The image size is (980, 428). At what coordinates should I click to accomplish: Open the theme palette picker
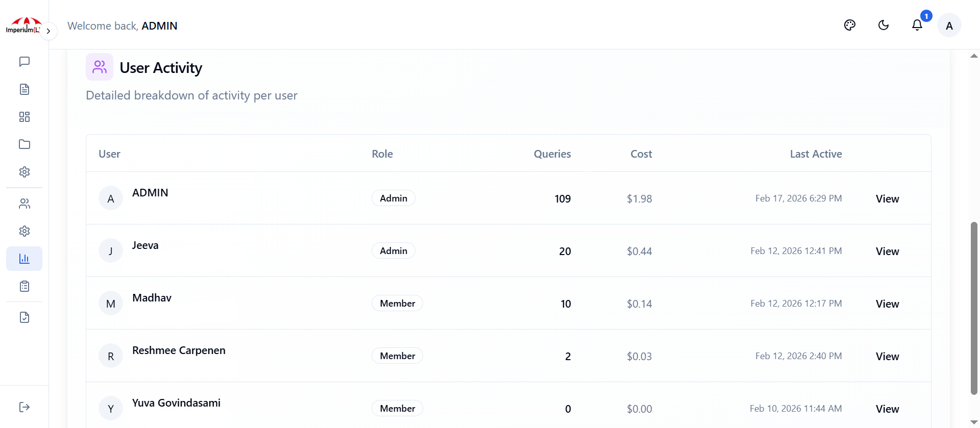850,25
